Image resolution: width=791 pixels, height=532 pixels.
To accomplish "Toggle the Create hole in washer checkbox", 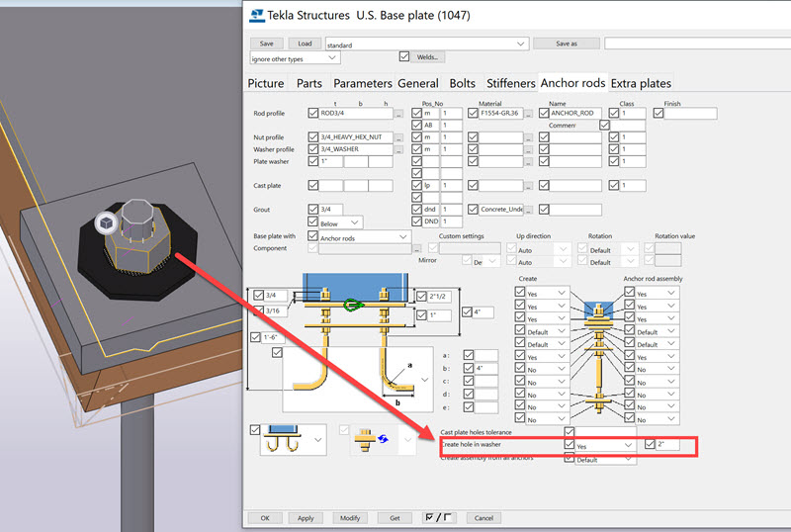I will [x=570, y=444].
